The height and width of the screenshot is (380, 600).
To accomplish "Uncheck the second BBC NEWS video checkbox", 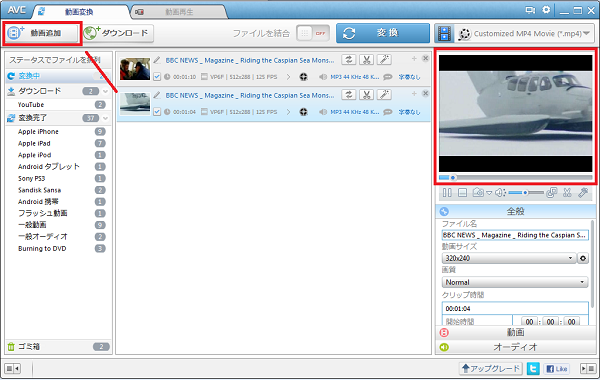I will (x=157, y=112).
